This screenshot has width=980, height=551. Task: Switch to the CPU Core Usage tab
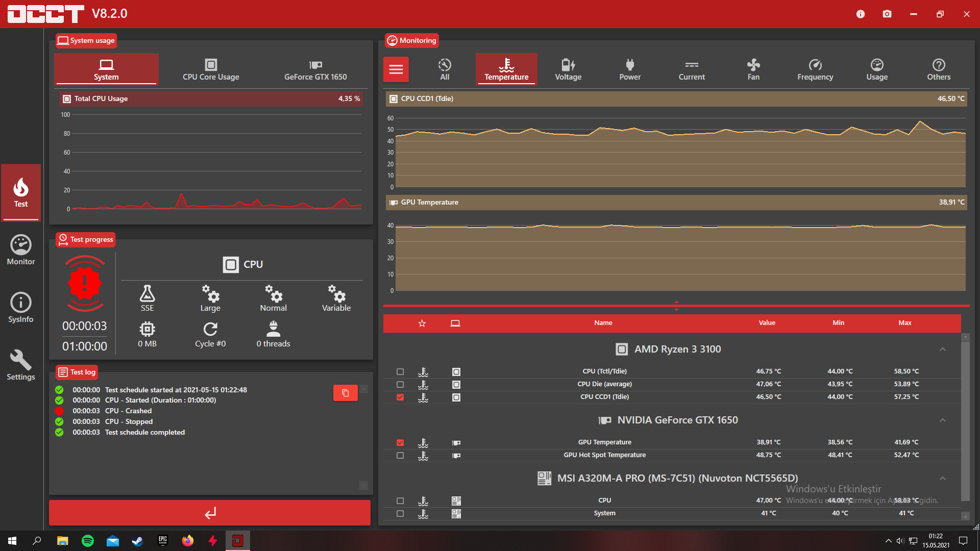[x=211, y=69]
